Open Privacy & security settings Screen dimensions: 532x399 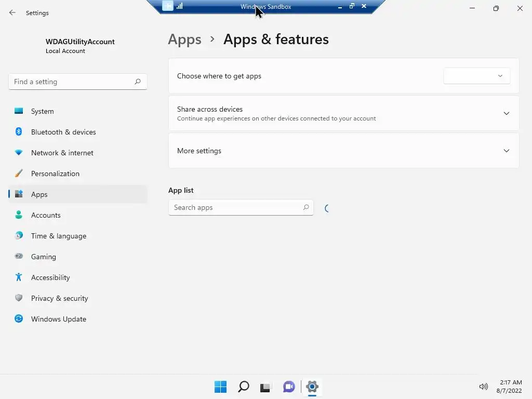click(78, 298)
